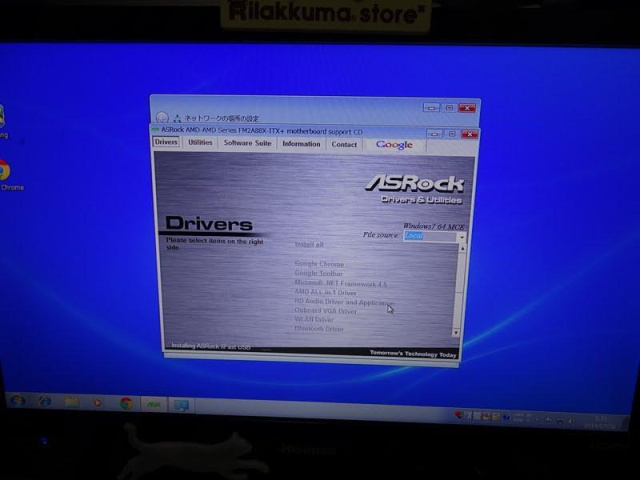Open Internet Explorer from taskbar
Image resolution: width=640 pixels, height=480 pixels.
[45, 402]
